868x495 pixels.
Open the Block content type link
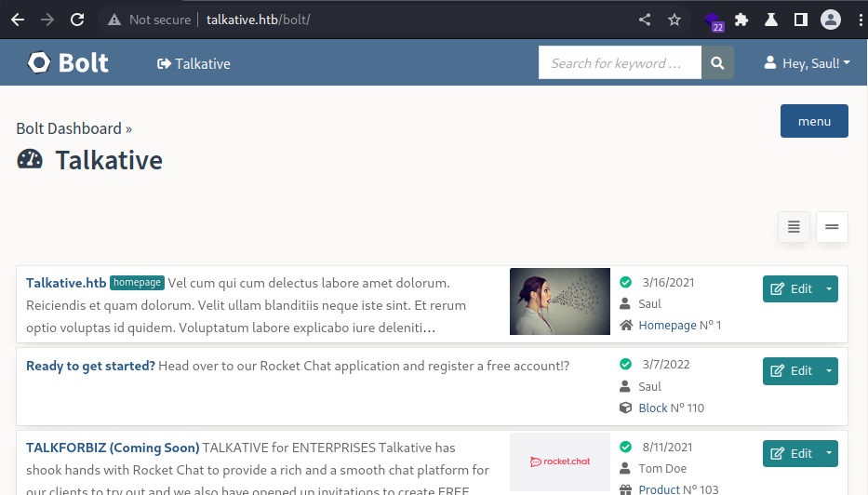[653, 408]
